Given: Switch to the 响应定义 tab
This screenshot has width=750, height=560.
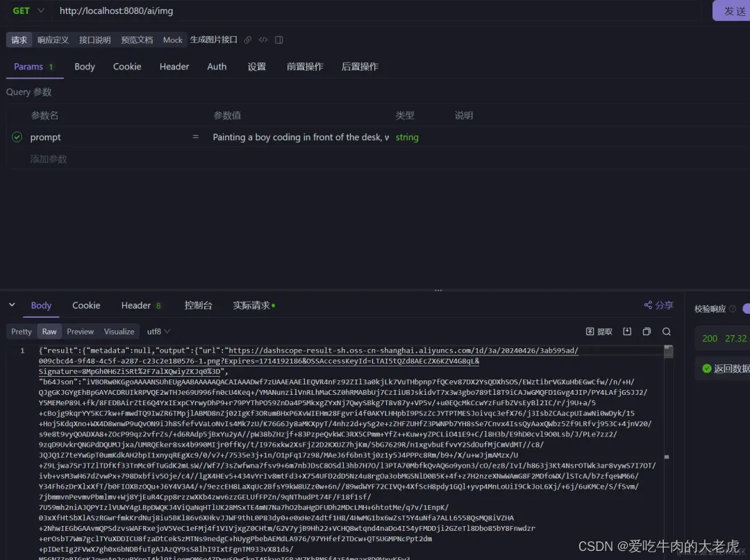Looking at the screenshot, I should pos(53,40).
